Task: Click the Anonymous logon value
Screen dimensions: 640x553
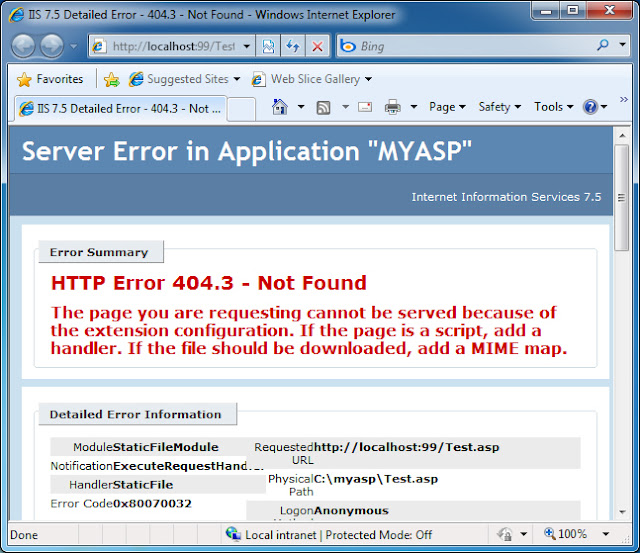Action: [x=351, y=511]
